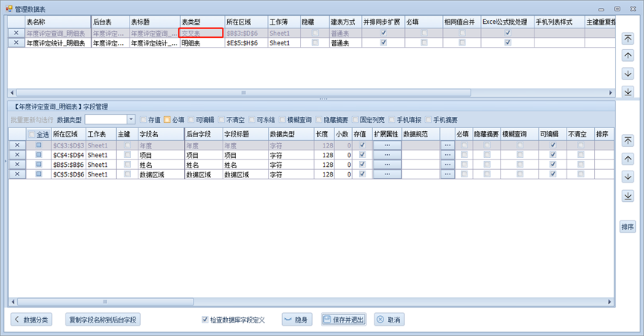Click 表类型 明细表 cell in second row
Screen dimensions: 644x336
tap(201, 43)
